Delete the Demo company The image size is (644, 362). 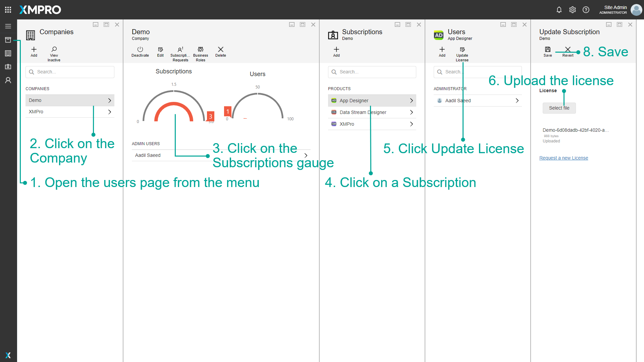[x=221, y=52]
